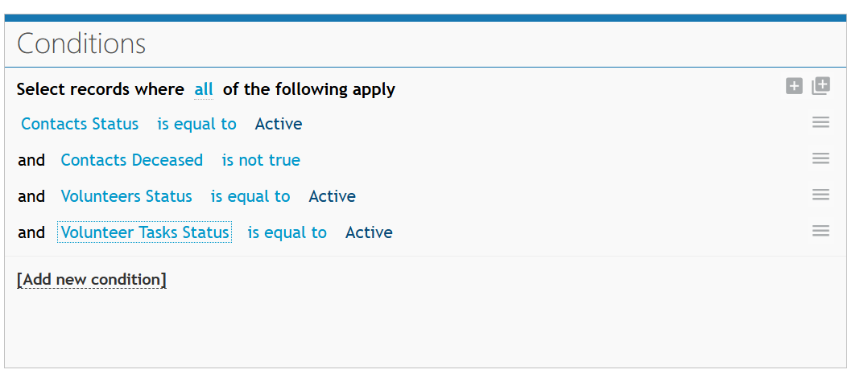868x382 pixels.
Task: Change the 'is not true' operator
Action: click(261, 160)
